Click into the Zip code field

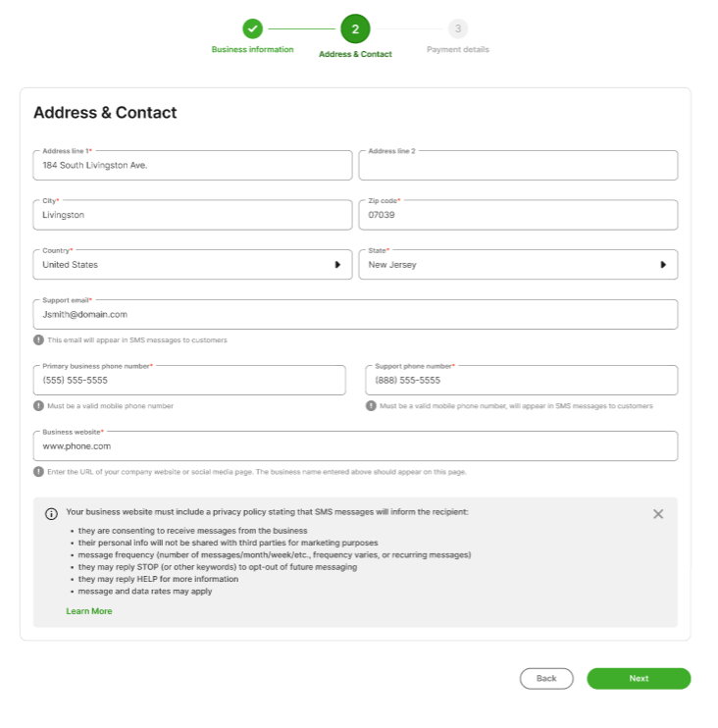pyautogui.click(x=518, y=215)
